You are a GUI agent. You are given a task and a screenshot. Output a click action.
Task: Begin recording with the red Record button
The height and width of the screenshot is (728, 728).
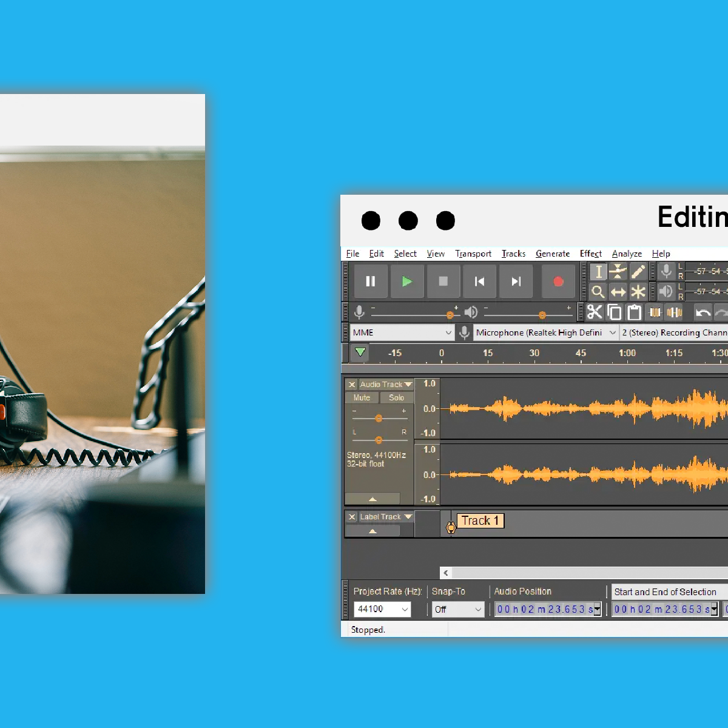point(558,281)
